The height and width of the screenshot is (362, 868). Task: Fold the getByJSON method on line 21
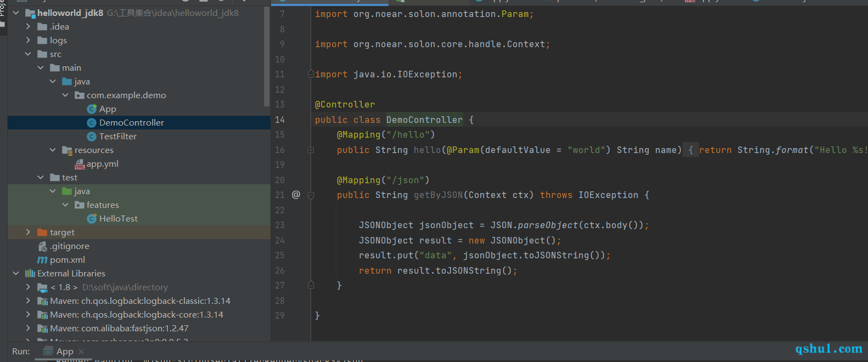coord(311,195)
